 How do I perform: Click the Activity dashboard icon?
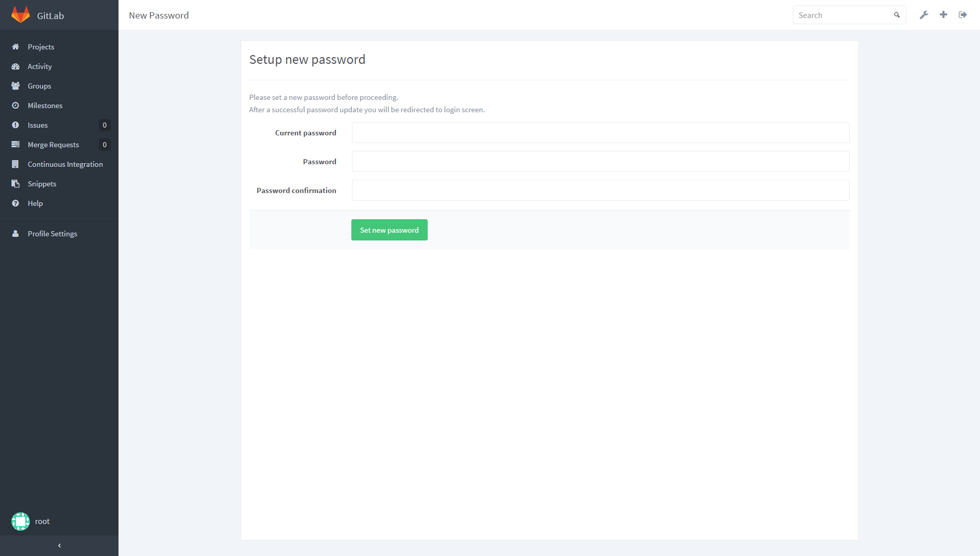(15, 66)
